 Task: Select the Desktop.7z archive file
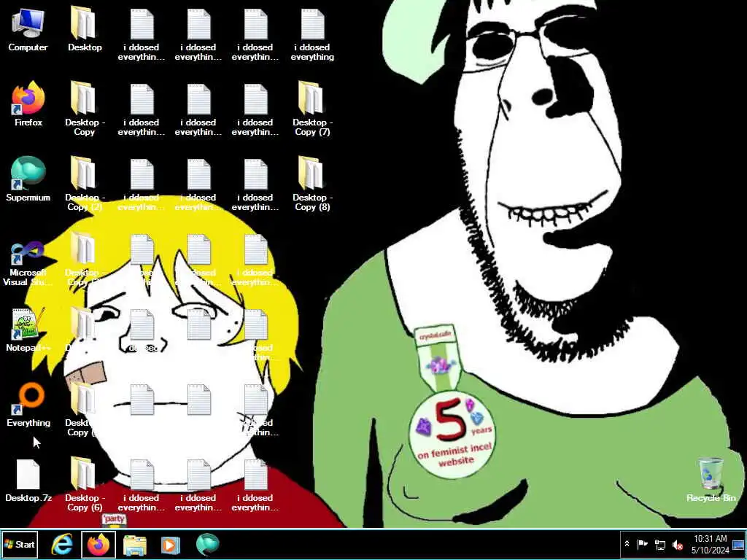coord(28,481)
